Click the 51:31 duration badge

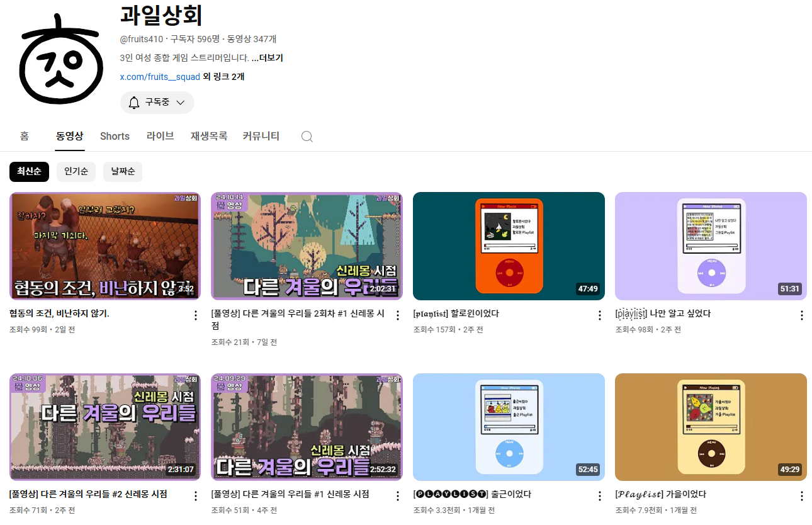[790, 289]
